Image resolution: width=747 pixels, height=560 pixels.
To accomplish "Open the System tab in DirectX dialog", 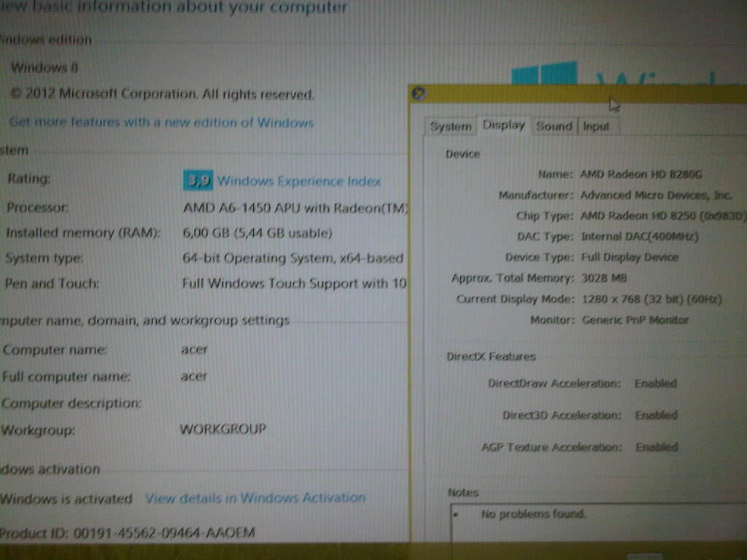I will click(x=451, y=126).
